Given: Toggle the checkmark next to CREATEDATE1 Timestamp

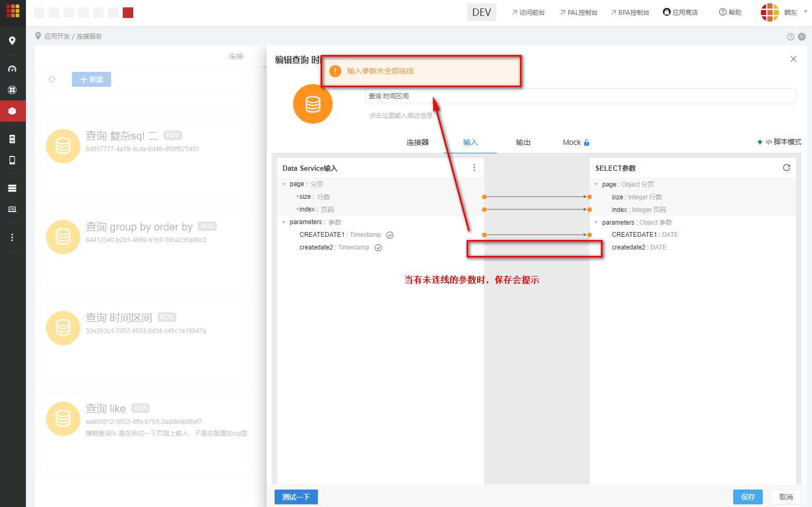Looking at the screenshot, I should point(390,234).
